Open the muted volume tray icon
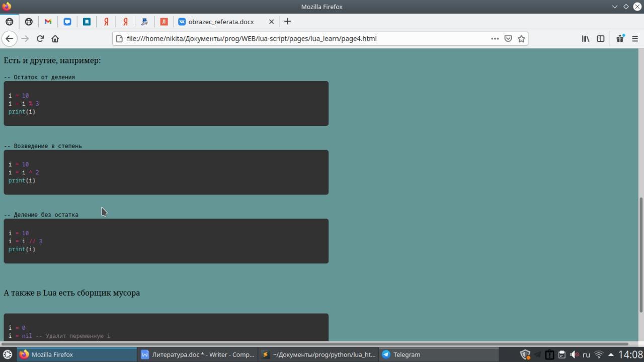Image resolution: width=644 pixels, height=362 pixels. click(574, 354)
